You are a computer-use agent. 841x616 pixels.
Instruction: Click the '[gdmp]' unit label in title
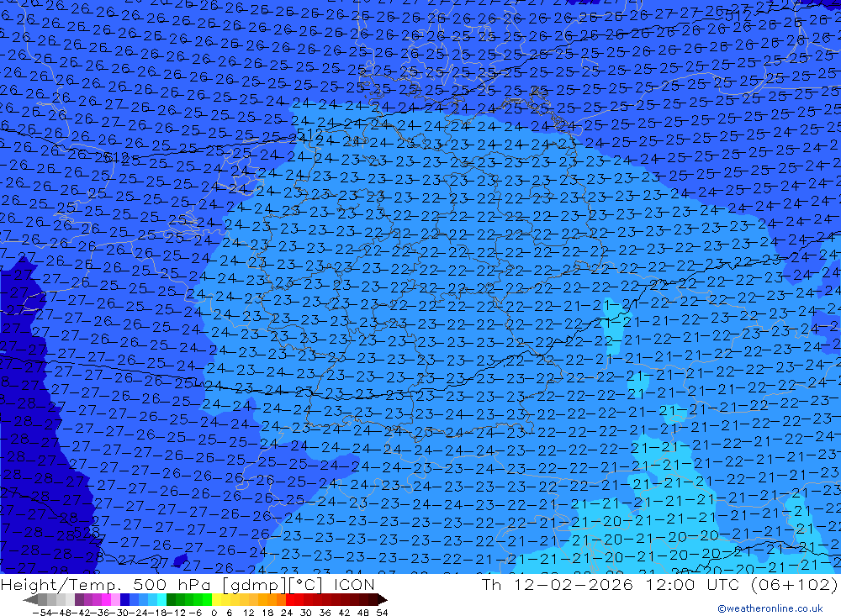click(256, 585)
